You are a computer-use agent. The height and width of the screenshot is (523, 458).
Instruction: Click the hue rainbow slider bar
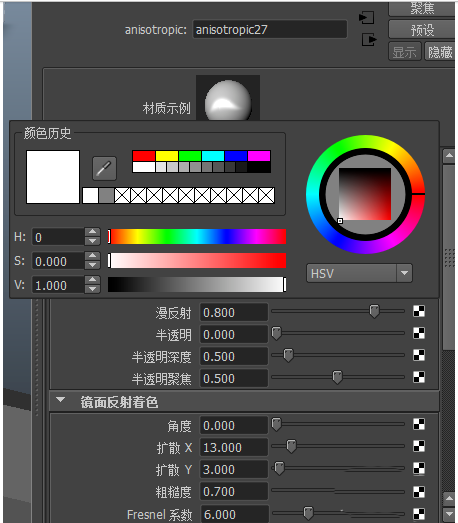point(197,236)
